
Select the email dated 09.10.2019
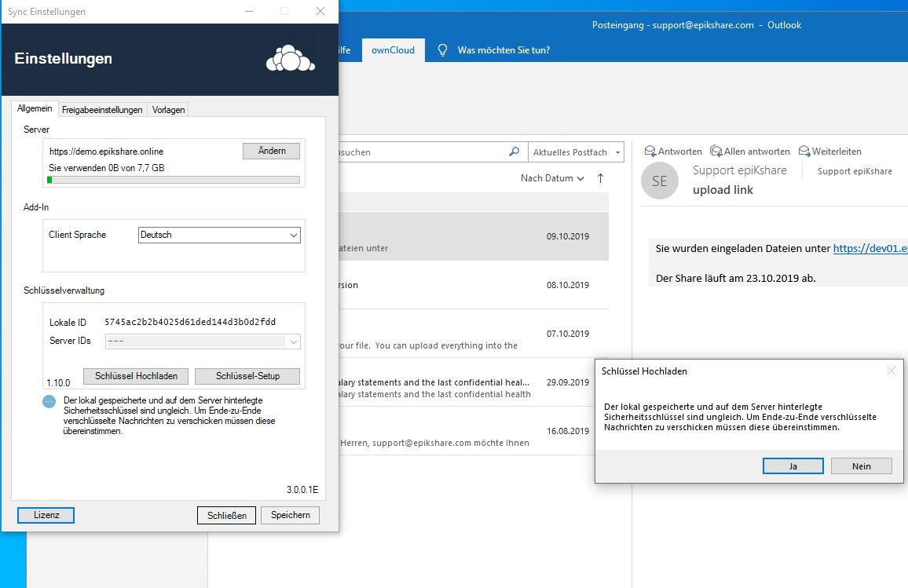474,236
